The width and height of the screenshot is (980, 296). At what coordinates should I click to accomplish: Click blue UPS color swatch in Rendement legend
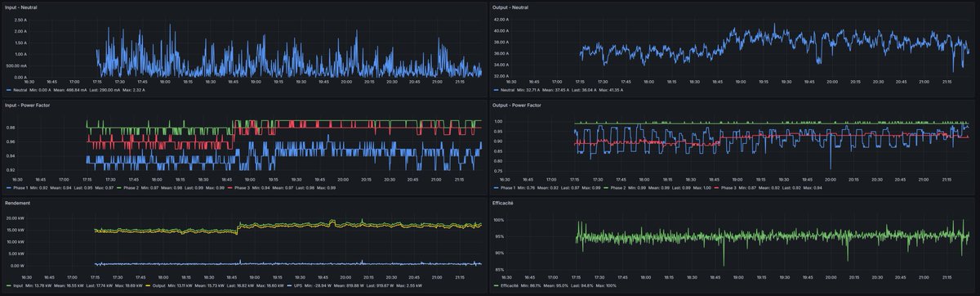(289, 285)
